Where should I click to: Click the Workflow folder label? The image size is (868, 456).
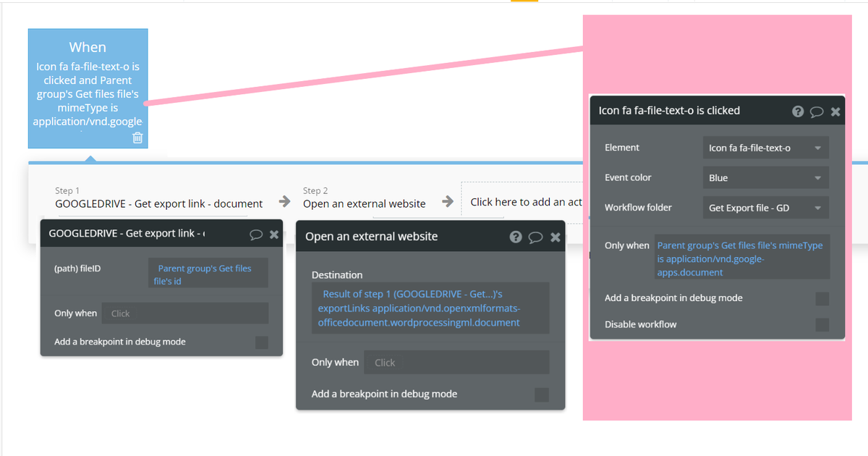(638, 208)
